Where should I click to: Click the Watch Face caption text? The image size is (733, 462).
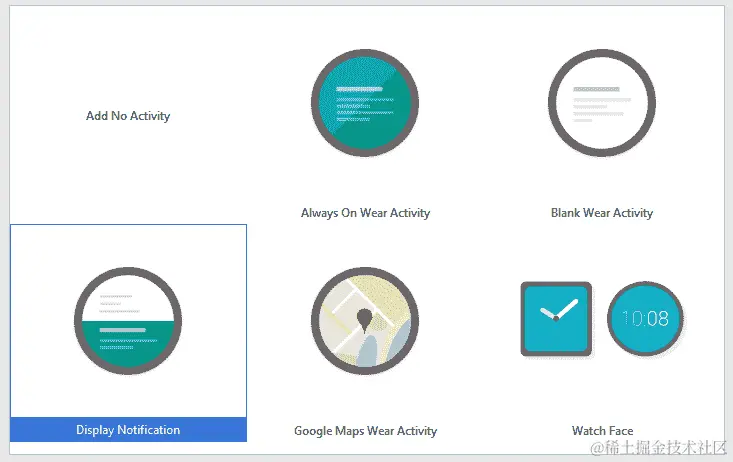[x=602, y=430]
